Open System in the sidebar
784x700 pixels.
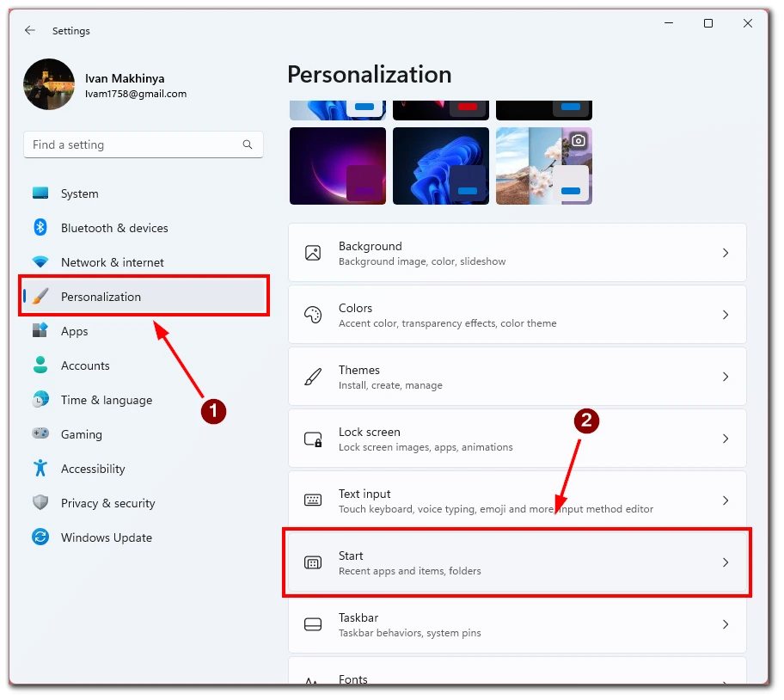[x=144, y=193]
